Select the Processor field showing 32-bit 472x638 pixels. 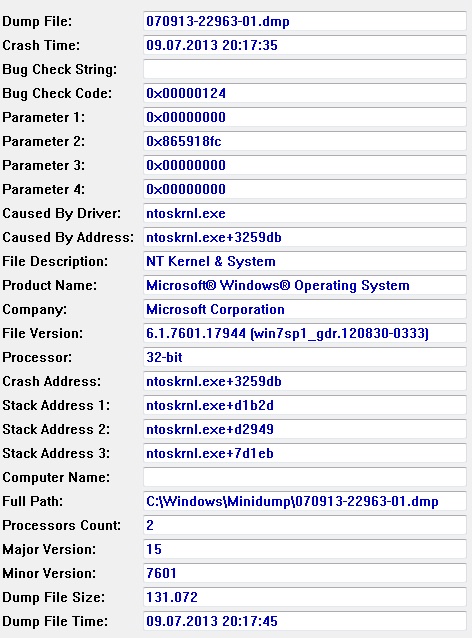point(305,357)
